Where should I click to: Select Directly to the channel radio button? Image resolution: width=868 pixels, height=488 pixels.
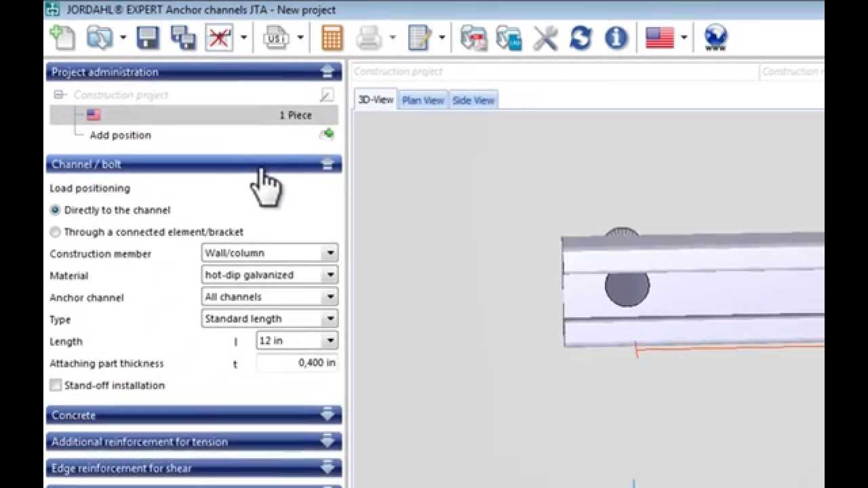click(x=56, y=210)
